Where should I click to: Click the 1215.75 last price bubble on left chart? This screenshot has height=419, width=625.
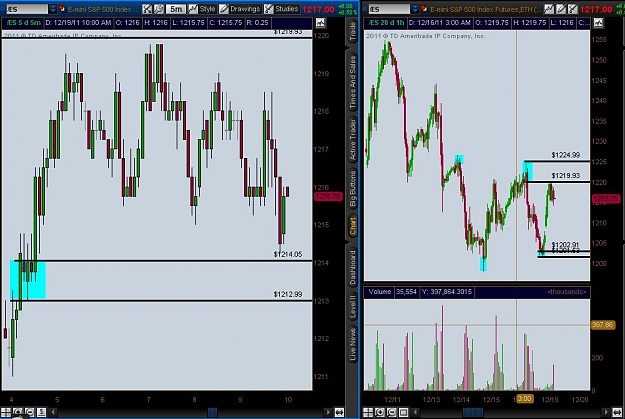click(x=328, y=196)
